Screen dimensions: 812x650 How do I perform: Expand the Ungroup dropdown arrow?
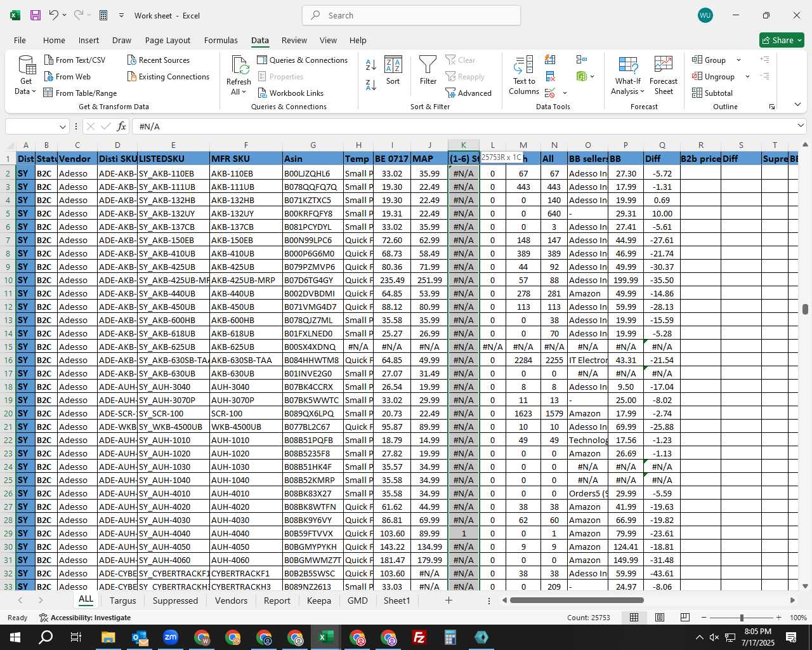[x=747, y=76]
